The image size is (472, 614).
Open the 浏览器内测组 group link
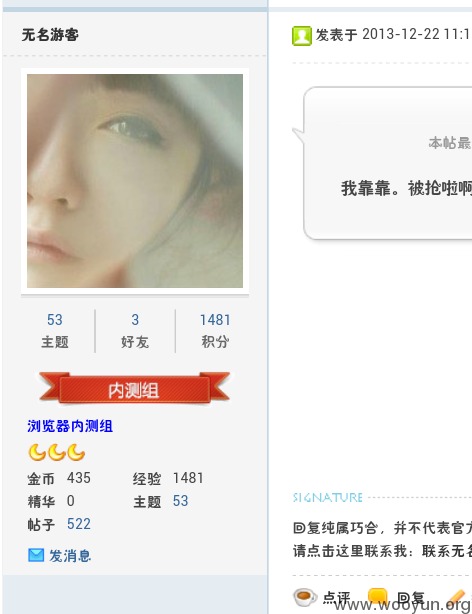(x=70, y=426)
